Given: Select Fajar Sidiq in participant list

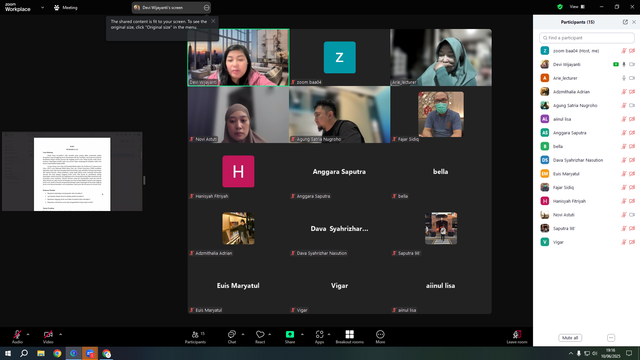Looking at the screenshot, I should (587, 187).
